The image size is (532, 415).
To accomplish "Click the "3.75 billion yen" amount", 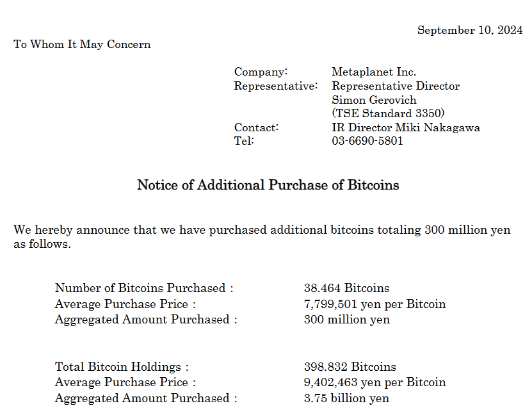I will [346, 398].
